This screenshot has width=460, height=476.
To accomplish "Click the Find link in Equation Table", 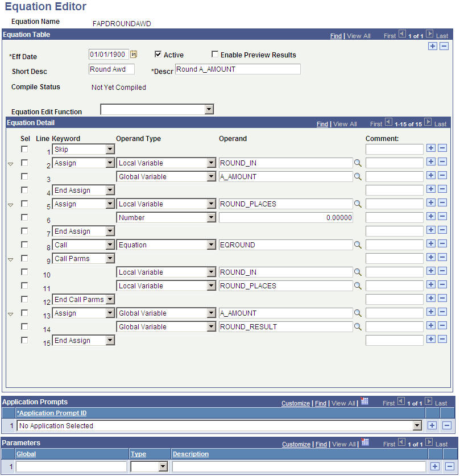I will pyautogui.click(x=335, y=35).
